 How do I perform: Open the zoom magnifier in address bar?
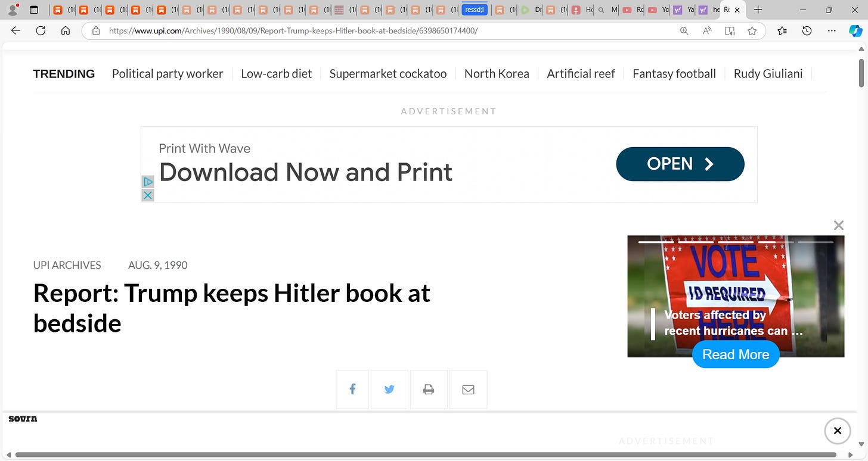coord(684,31)
